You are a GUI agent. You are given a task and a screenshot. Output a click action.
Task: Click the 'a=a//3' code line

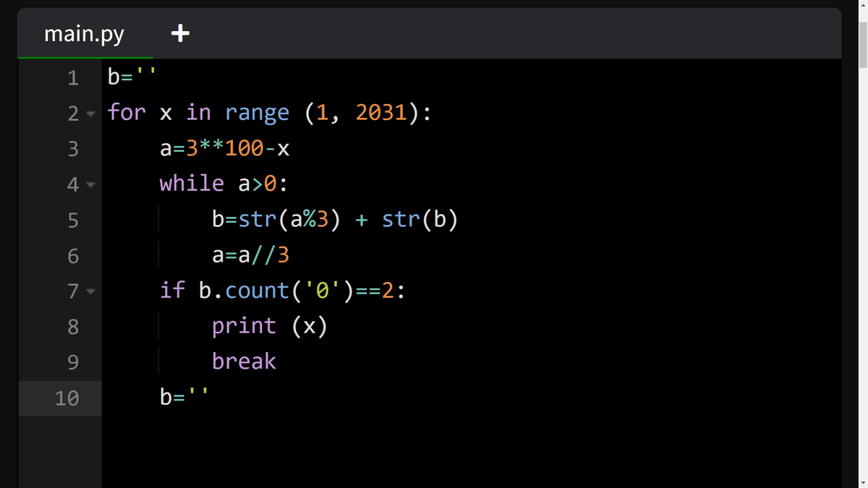251,255
